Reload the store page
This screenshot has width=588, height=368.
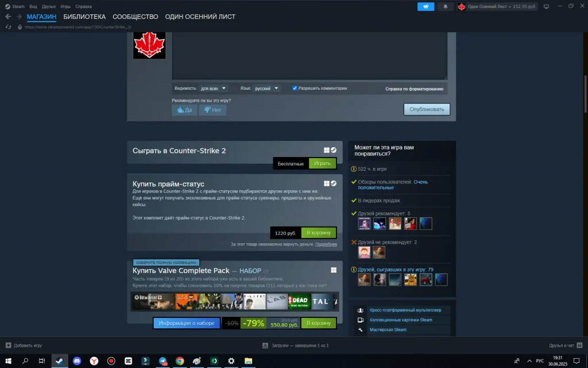[8, 27]
